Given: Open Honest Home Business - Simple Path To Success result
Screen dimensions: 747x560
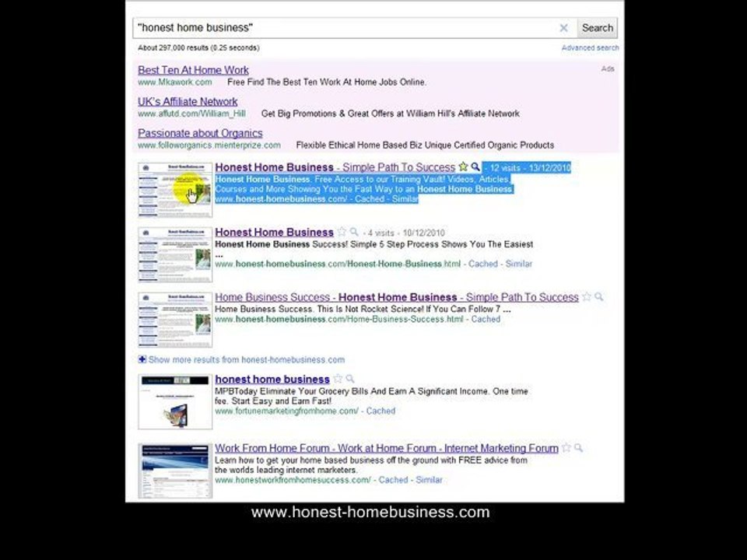Looking at the screenshot, I should click(335, 168).
